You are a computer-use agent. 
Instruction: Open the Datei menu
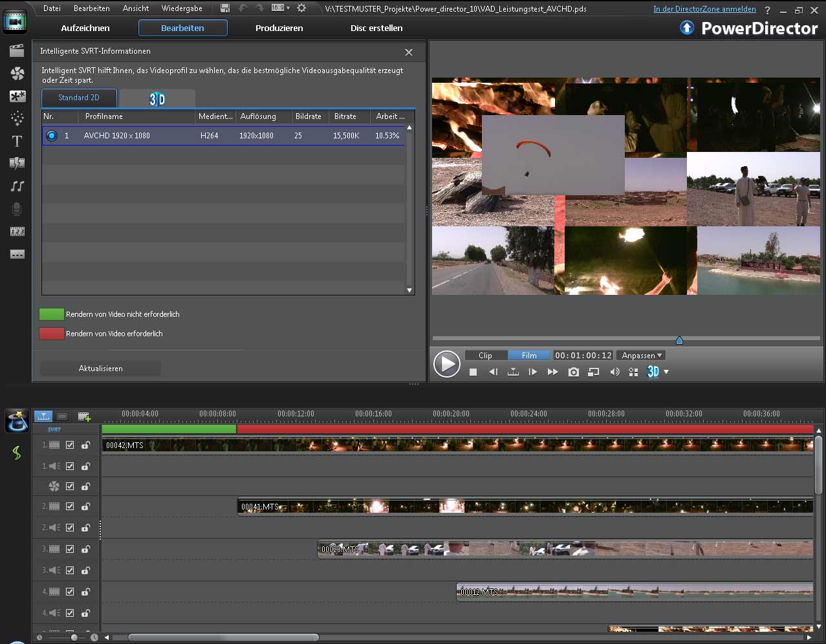point(52,8)
